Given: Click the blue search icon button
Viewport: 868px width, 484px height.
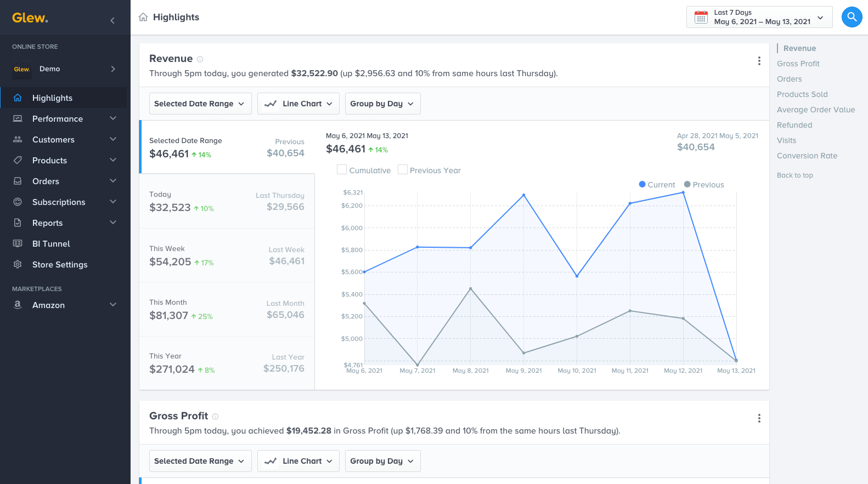Looking at the screenshot, I should pos(852,17).
